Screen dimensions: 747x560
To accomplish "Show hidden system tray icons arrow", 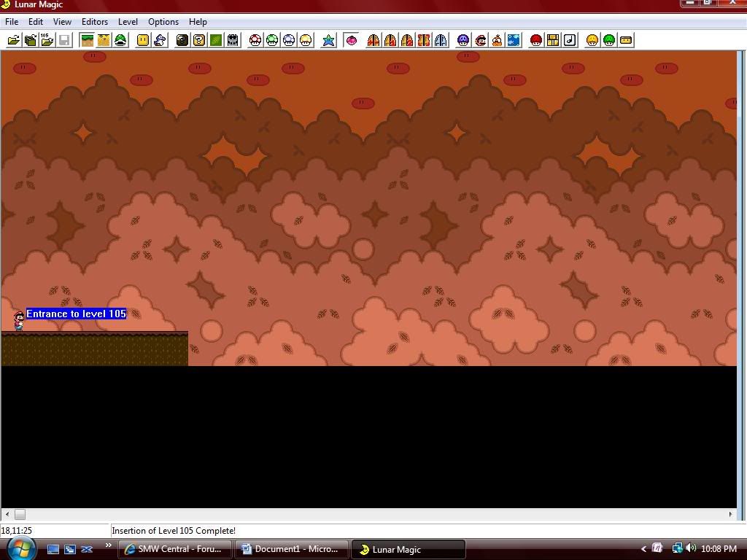I will pos(643,549).
